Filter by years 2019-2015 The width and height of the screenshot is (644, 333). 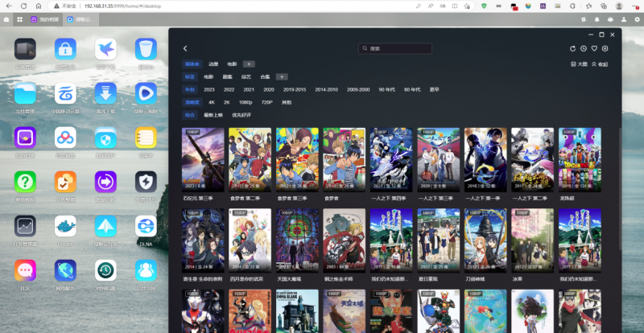pyautogui.click(x=295, y=89)
